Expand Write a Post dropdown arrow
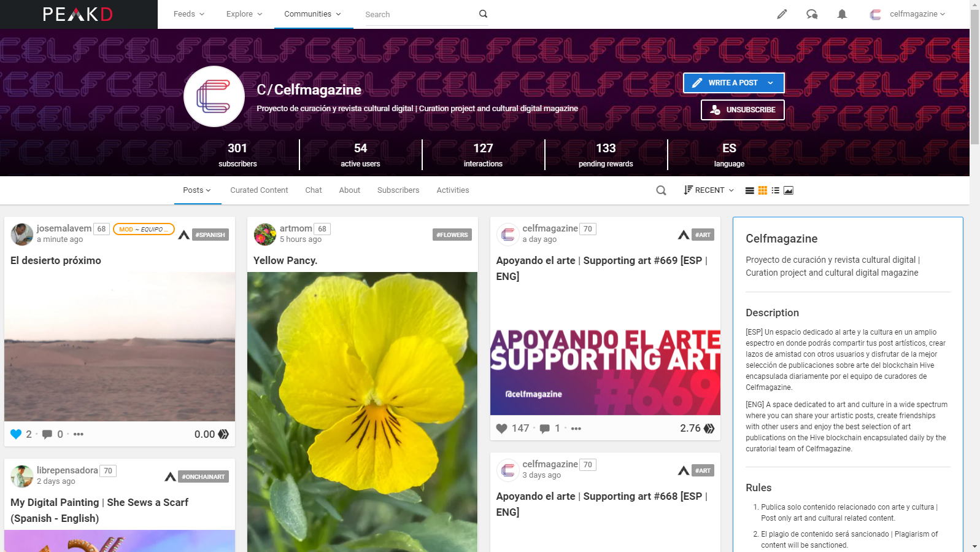Image resolution: width=980 pixels, height=552 pixels. point(770,83)
